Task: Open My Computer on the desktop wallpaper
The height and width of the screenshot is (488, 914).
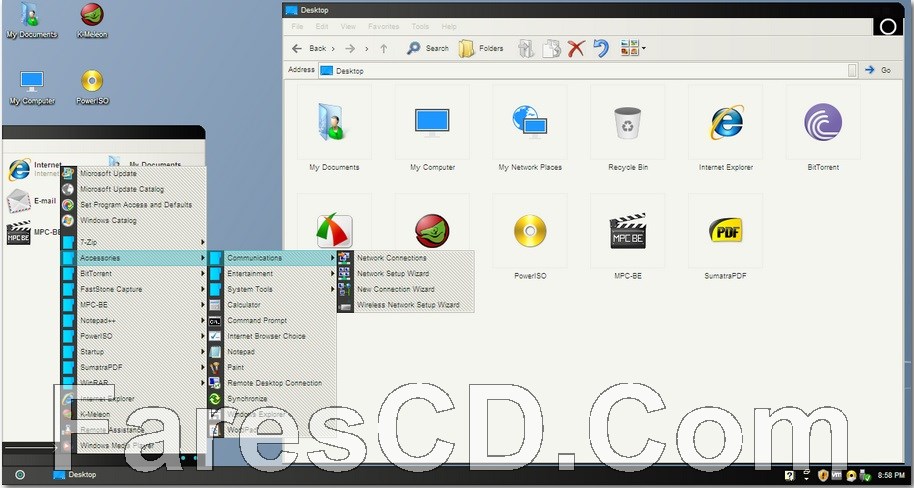Action: click(x=31, y=87)
